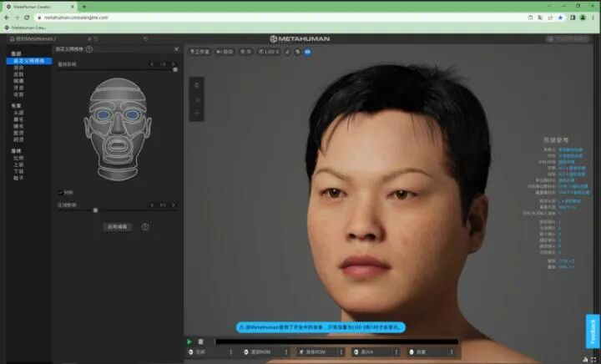Image resolution: width=601 pixels, height=364 pixels.
Task: Reload the MetaHuman Creator page
Action: (x=27, y=18)
